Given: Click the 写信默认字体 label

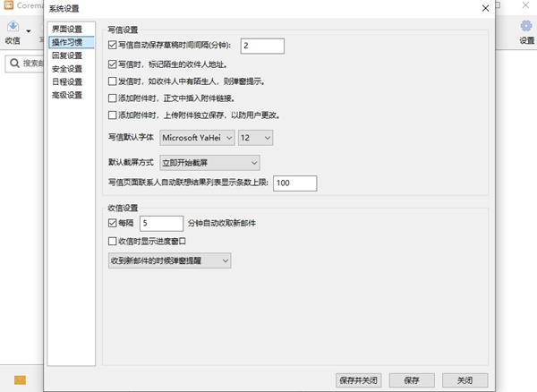Looking at the screenshot, I should 131,137.
